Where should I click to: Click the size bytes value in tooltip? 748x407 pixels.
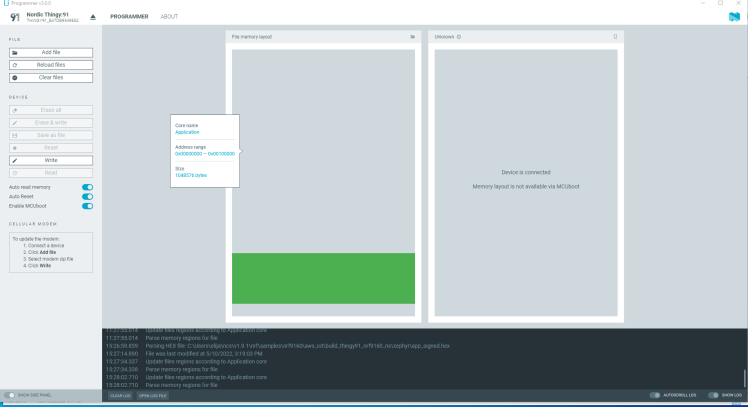pos(191,176)
